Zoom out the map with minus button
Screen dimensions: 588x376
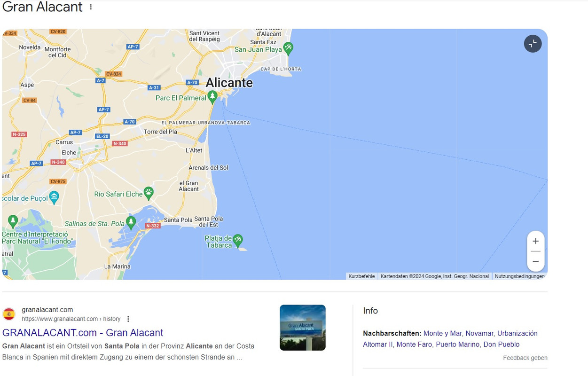(x=535, y=261)
